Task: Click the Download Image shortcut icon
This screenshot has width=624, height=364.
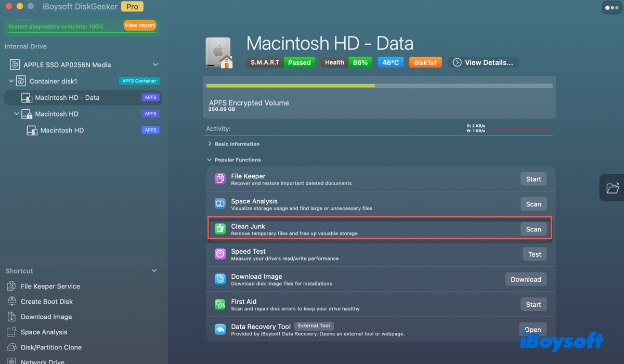Action: pyautogui.click(x=11, y=317)
